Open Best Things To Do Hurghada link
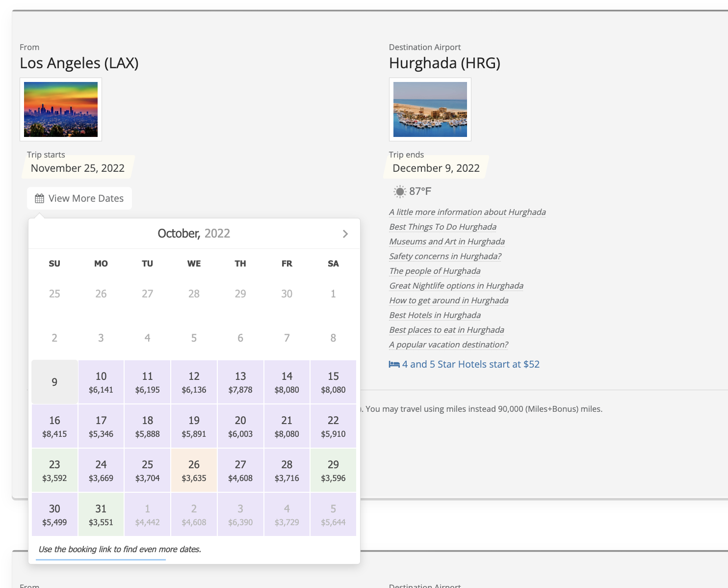728x588 pixels. tap(442, 227)
